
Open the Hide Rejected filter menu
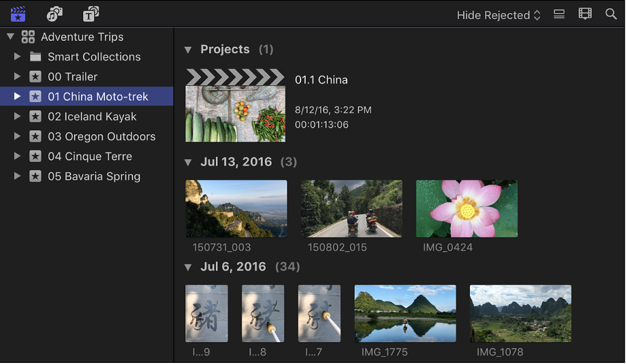pyautogui.click(x=498, y=15)
